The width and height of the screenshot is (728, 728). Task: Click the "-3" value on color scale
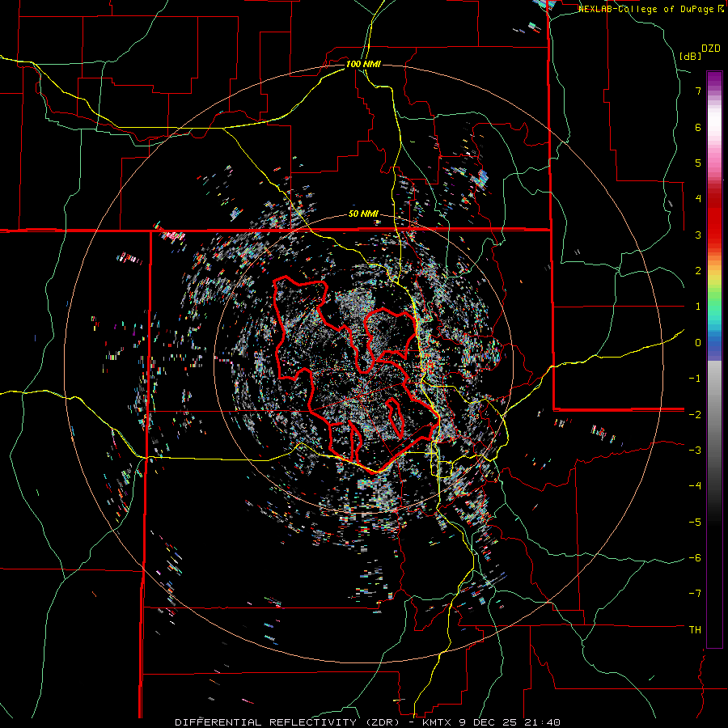click(x=695, y=450)
